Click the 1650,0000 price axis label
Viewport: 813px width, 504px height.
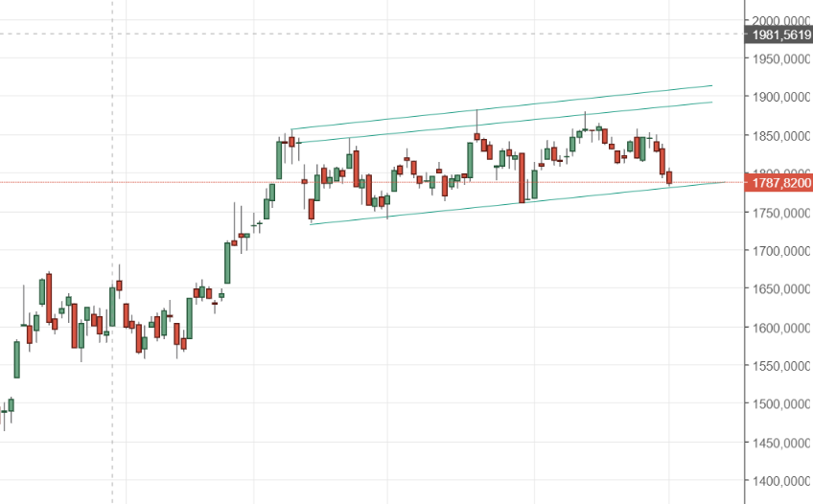(781, 289)
